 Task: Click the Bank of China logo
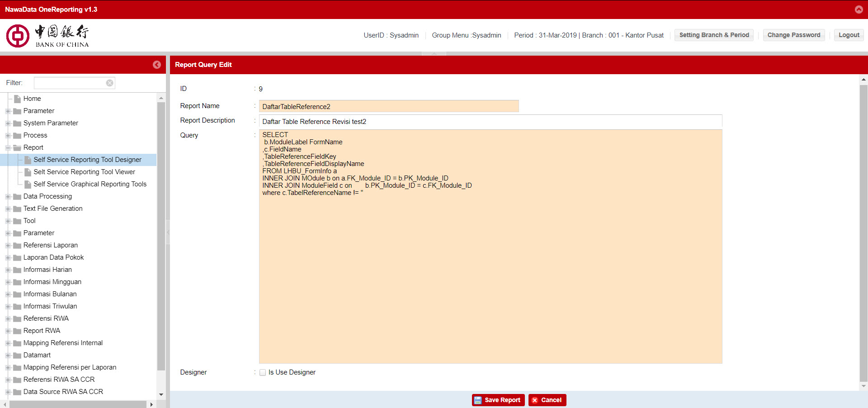click(x=47, y=36)
